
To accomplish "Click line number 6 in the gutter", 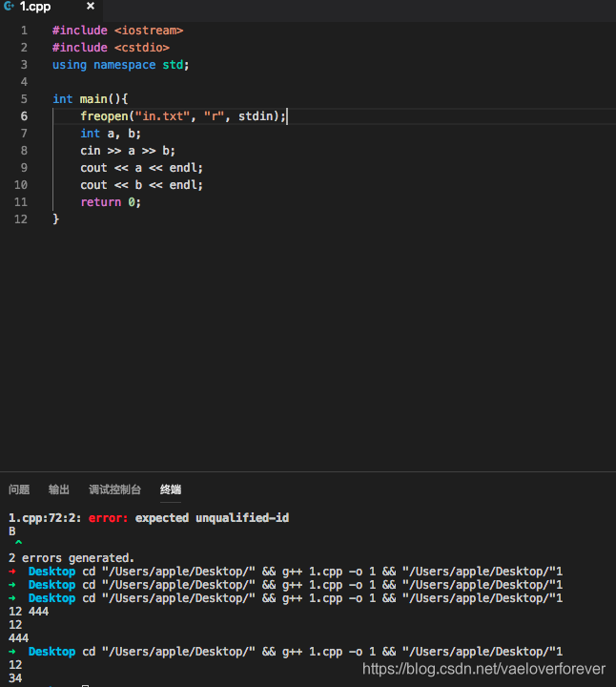I will click(24, 116).
